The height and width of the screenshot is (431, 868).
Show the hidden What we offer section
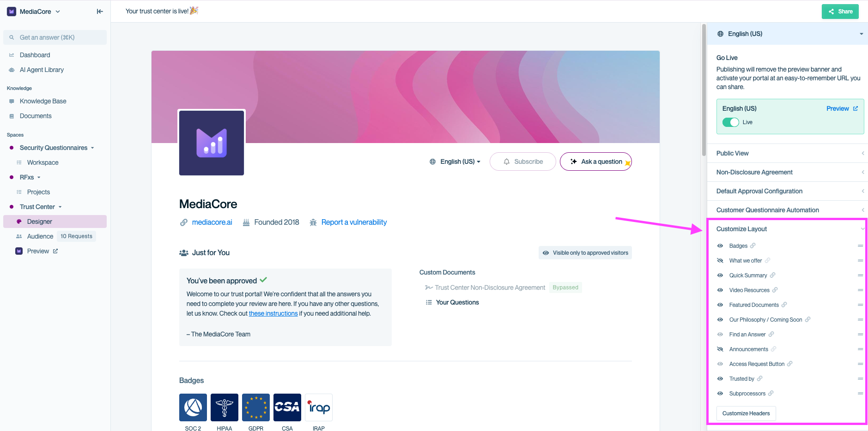click(x=720, y=261)
